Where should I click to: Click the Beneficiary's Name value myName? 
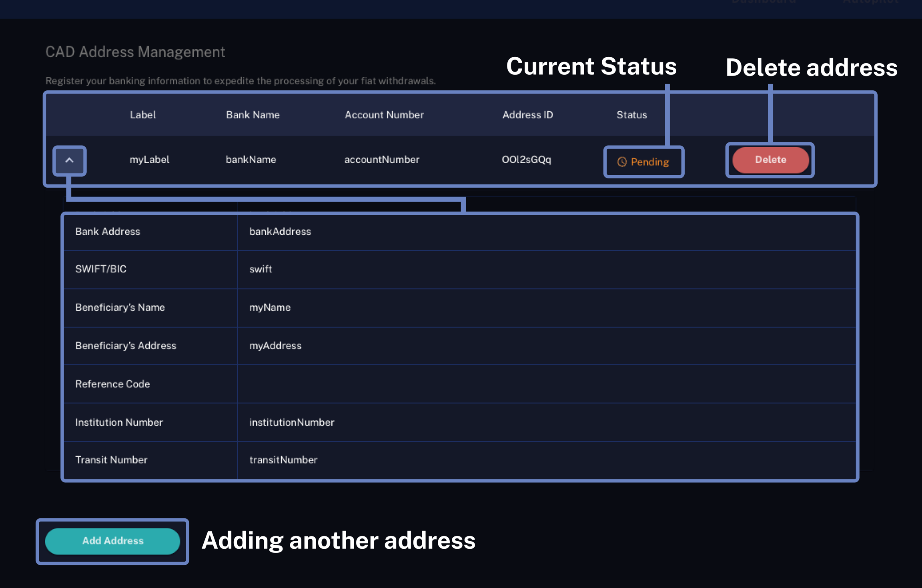point(270,308)
